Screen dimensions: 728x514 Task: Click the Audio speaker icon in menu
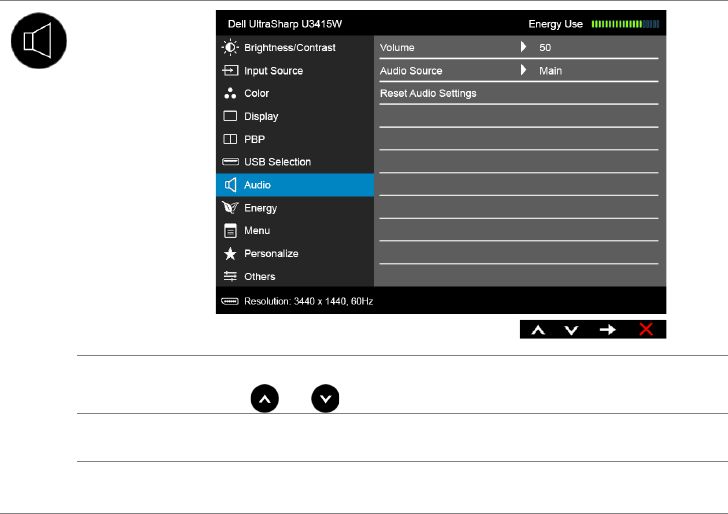pyautogui.click(x=230, y=185)
